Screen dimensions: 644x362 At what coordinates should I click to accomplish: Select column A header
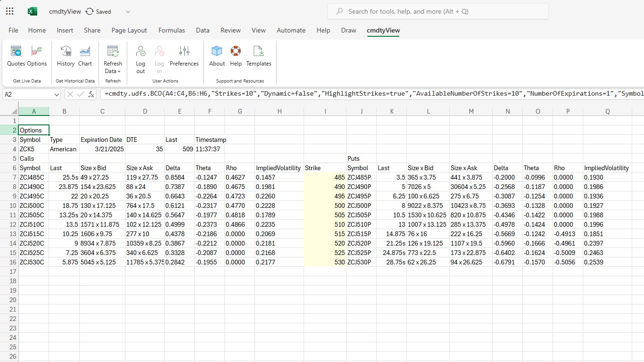point(34,111)
